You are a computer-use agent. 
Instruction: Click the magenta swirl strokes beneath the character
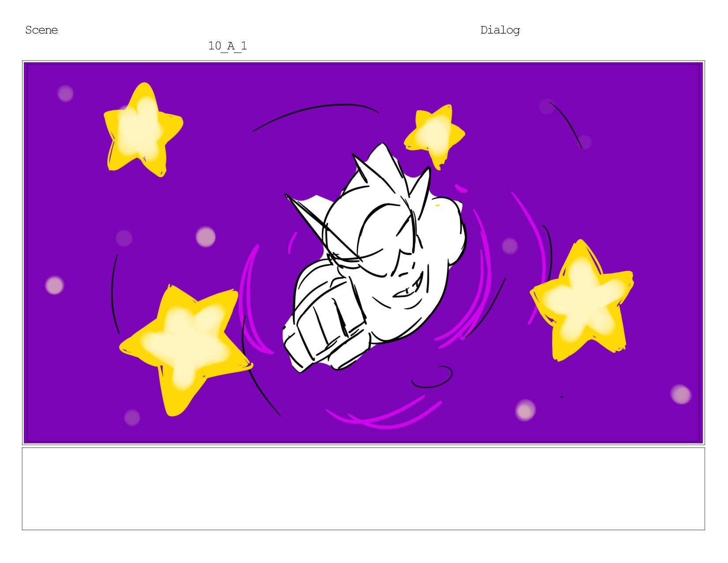click(384, 413)
